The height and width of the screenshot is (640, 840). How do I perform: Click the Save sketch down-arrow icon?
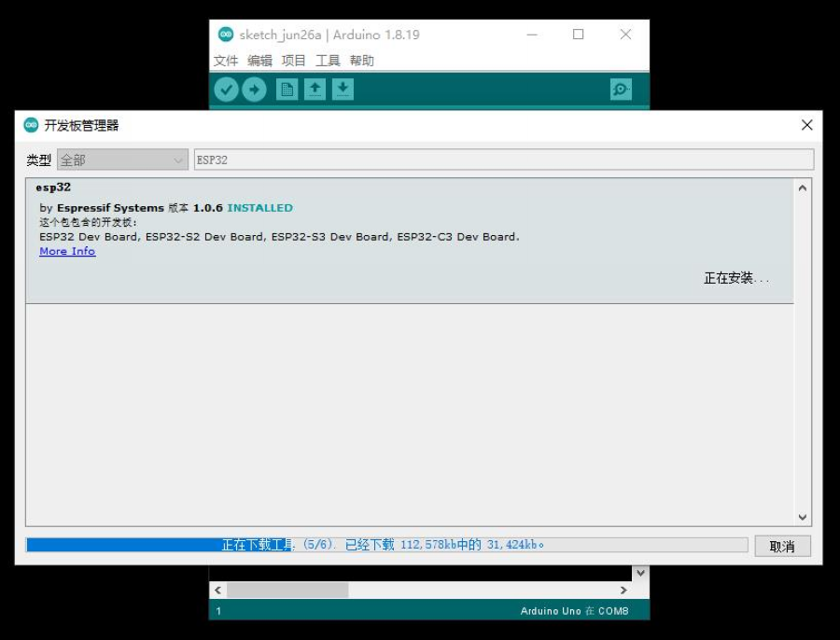coord(343,90)
